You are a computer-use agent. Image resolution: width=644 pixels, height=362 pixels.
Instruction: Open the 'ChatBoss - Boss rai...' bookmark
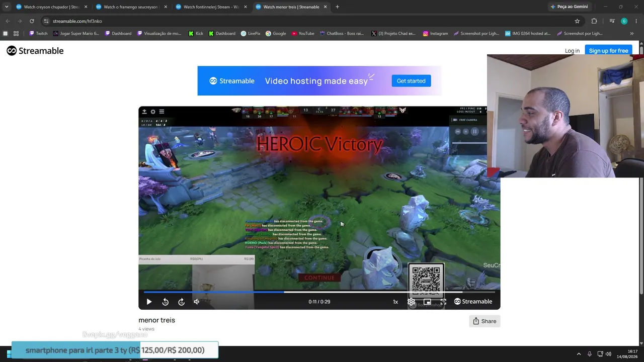342,34
